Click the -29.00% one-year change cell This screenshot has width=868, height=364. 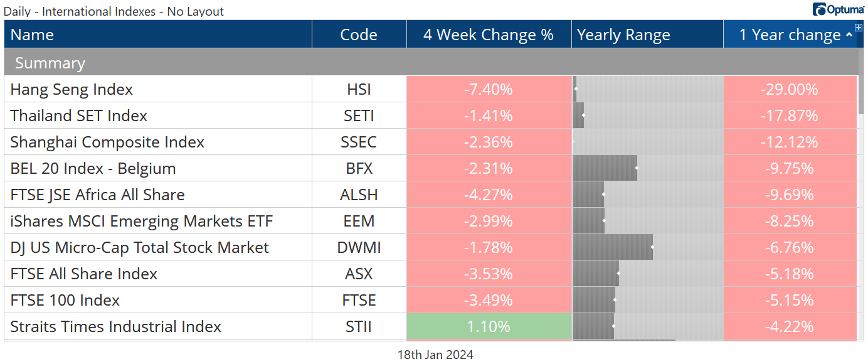pos(790,89)
